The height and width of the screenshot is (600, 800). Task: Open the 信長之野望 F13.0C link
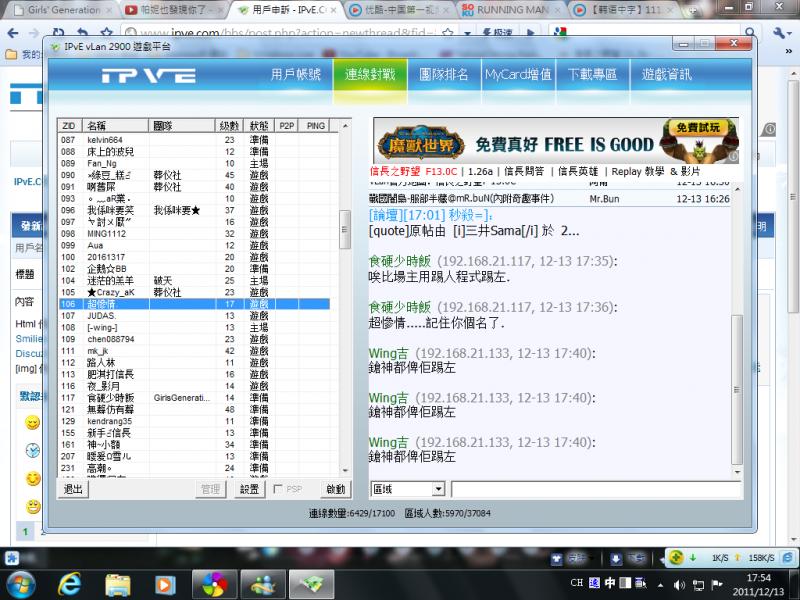413,171
